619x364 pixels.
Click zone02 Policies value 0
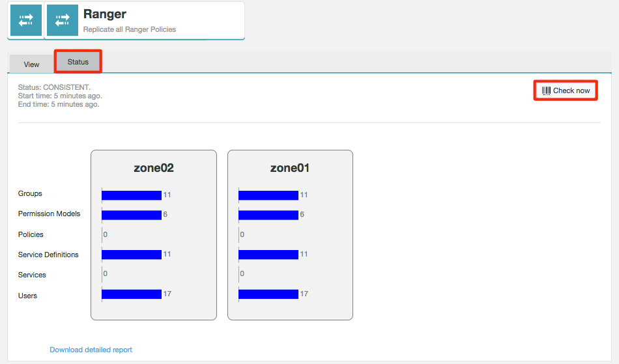[106, 234]
